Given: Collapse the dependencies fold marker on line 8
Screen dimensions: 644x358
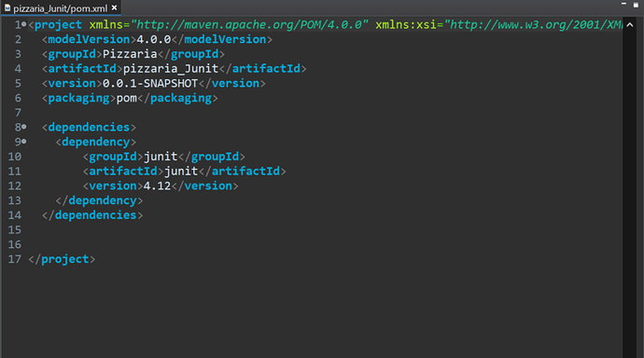Looking at the screenshot, I should [24, 127].
